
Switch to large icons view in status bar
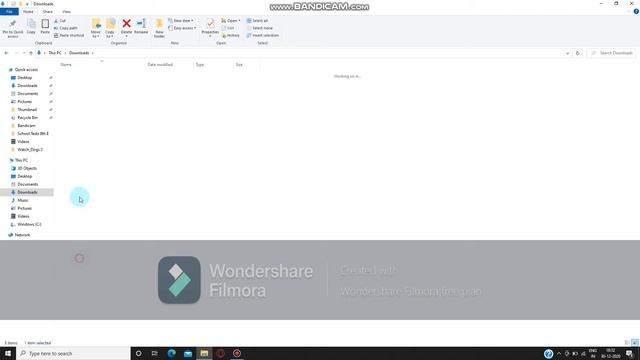pos(635,343)
